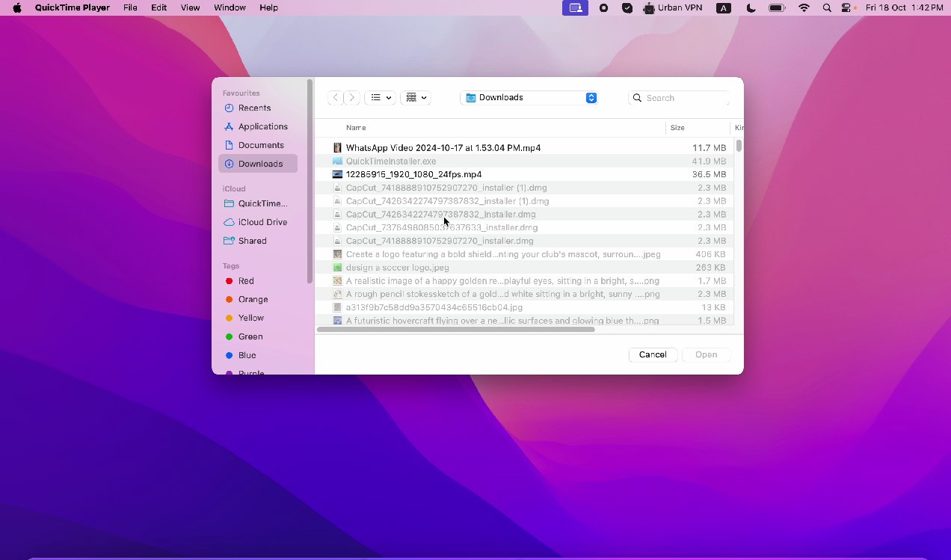Select the Red tag

(x=258, y=281)
